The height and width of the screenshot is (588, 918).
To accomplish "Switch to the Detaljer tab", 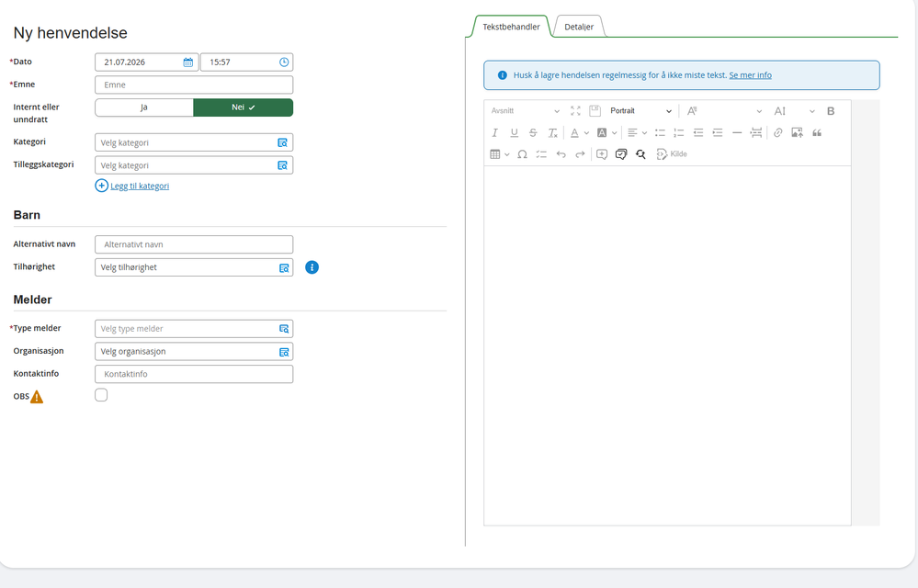I will (579, 27).
